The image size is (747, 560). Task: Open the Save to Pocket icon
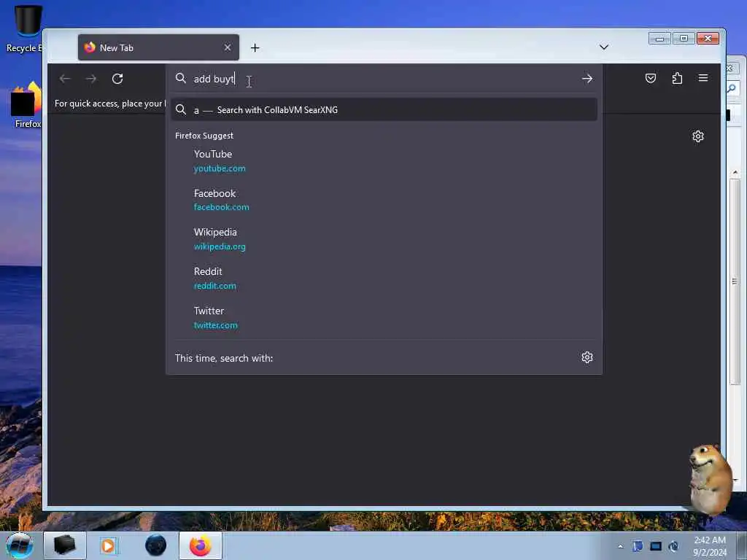[650, 78]
